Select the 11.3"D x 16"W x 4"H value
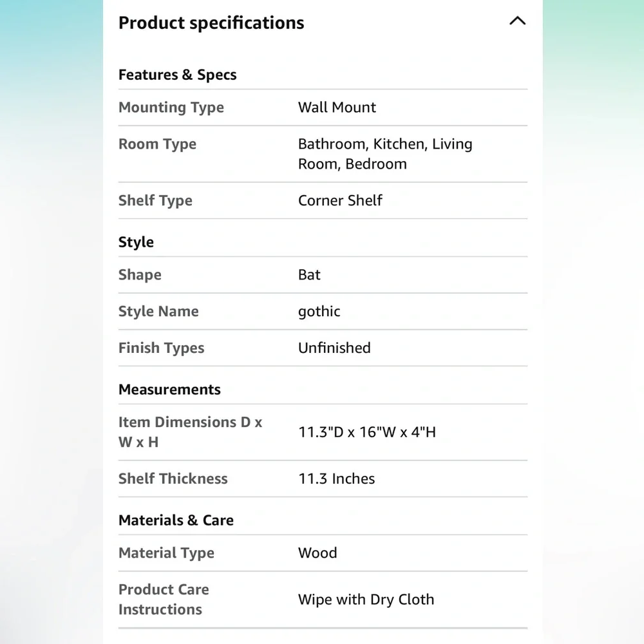This screenshot has width=644, height=644. point(367,432)
